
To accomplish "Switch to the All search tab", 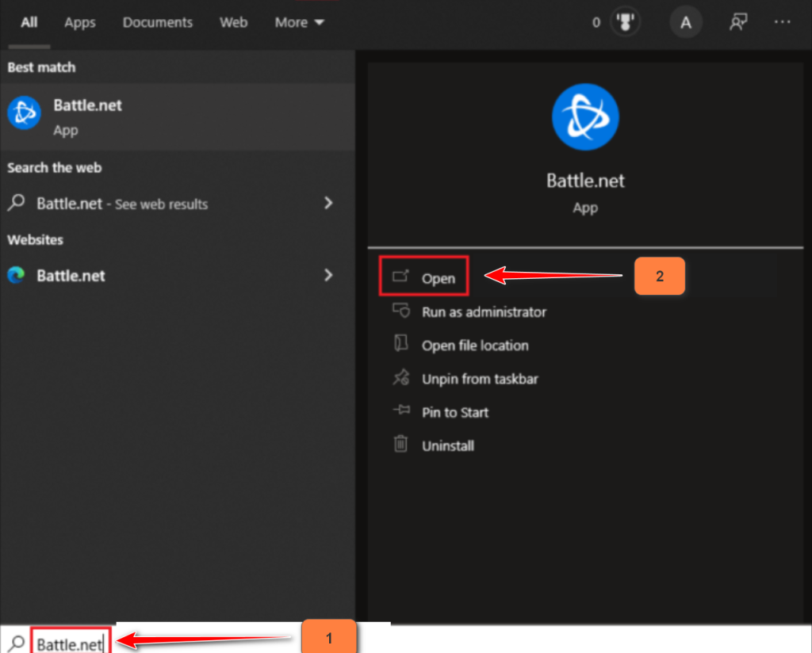I will [x=29, y=22].
